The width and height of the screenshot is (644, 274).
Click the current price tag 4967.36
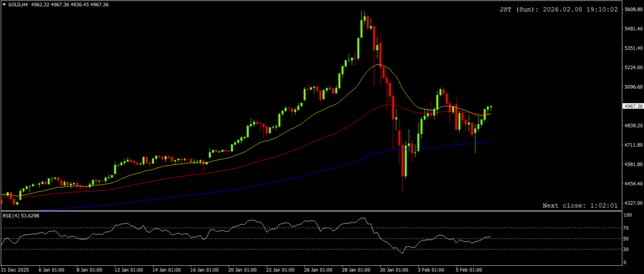632,106
